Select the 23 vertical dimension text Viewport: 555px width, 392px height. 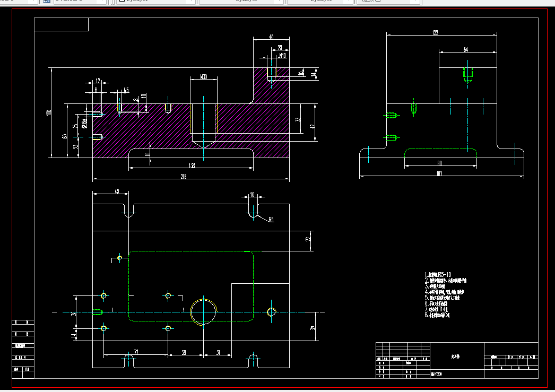tap(75, 146)
